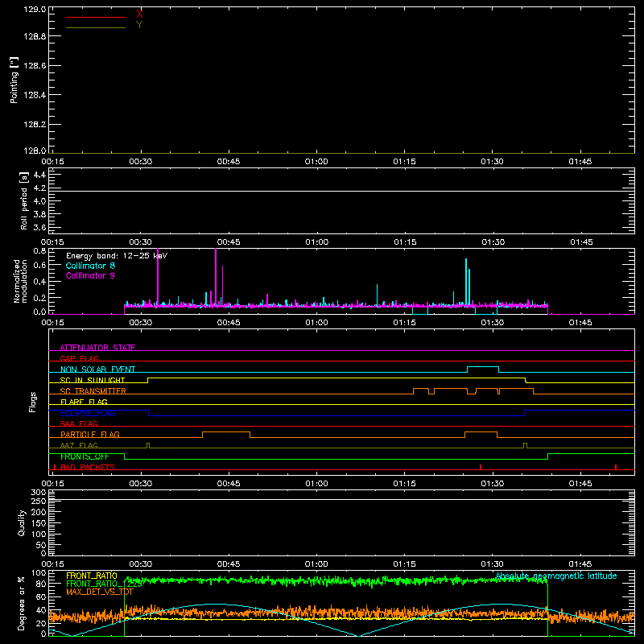The height and width of the screenshot is (644, 644).
Task: Click 'Absolute geomagnetic latitude' label
Action: pyautogui.click(x=556, y=576)
